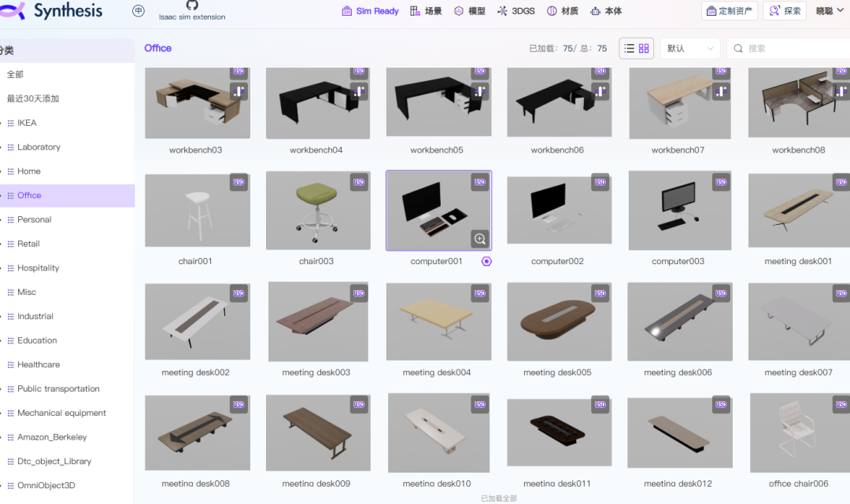Open the Sim Ready tab
Screen dimensions: 850x504
pos(370,11)
